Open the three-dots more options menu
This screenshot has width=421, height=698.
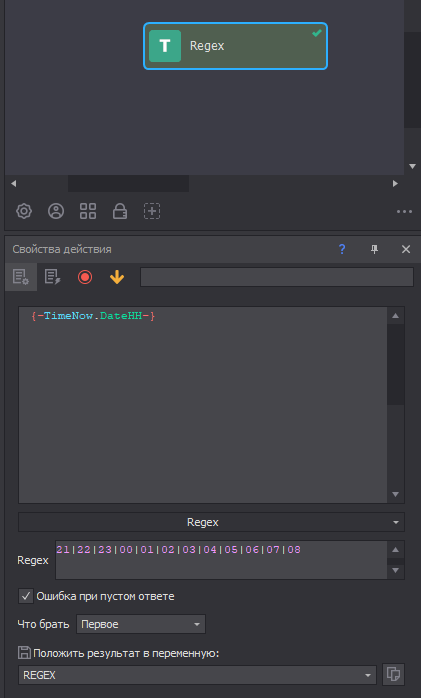404,212
